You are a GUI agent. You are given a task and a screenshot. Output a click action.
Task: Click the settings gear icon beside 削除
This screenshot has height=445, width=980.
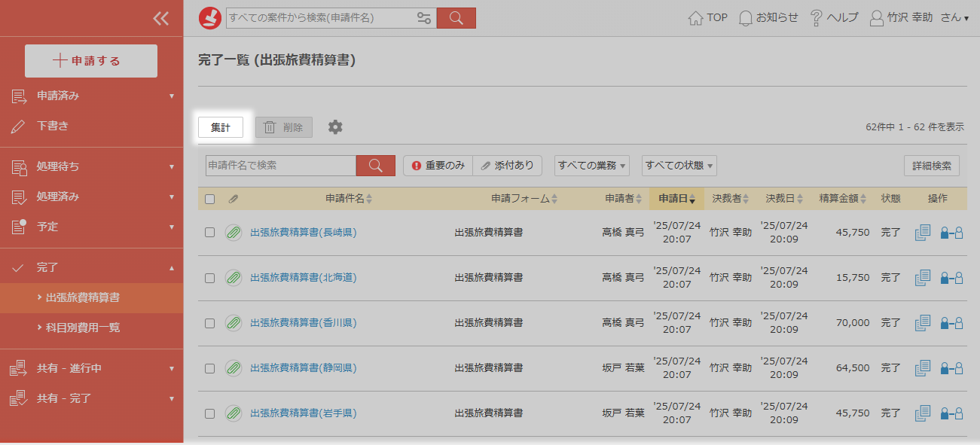(x=335, y=127)
